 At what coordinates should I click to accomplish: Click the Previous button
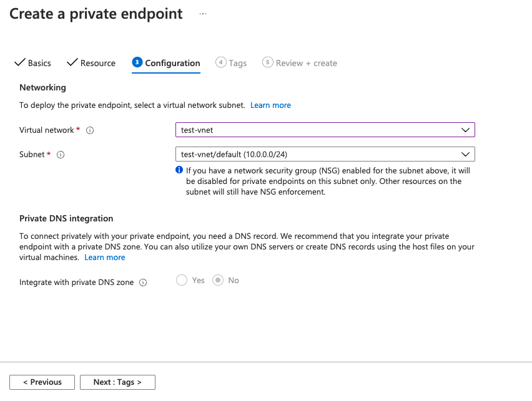42,382
